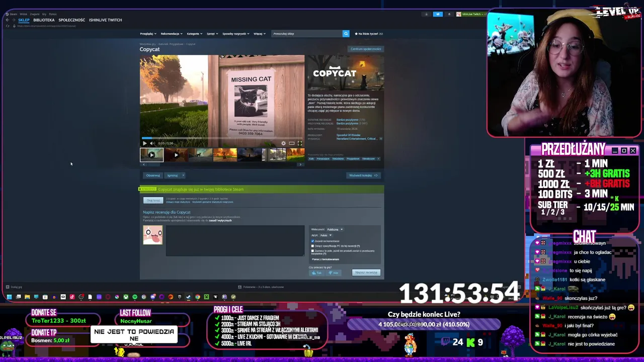Open the Więcej dropdown menu
Viewport: 644px width, 362px height.
(x=259, y=34)
